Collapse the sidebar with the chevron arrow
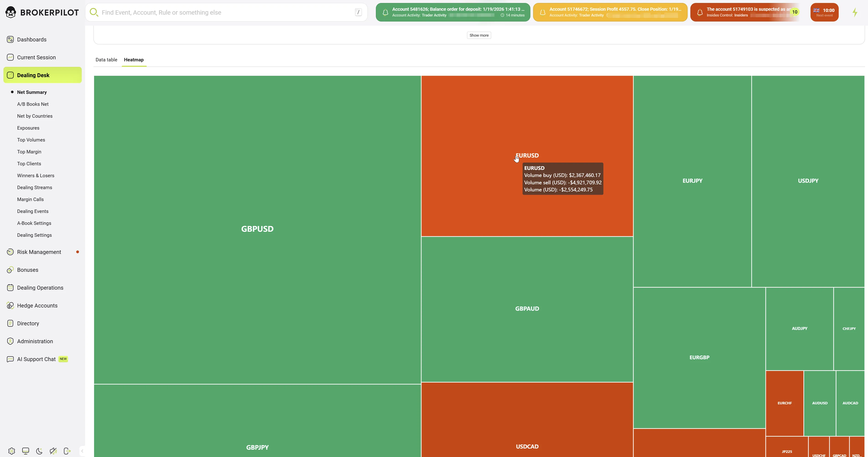The image size is (868, 457). click(x=82, y=451)
